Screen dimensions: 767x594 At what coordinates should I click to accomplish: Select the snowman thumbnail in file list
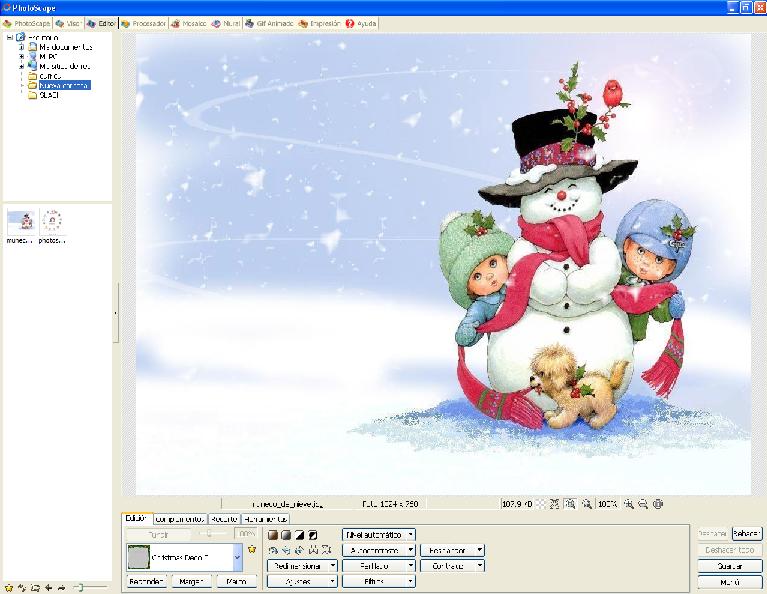(x=19, y=221)
